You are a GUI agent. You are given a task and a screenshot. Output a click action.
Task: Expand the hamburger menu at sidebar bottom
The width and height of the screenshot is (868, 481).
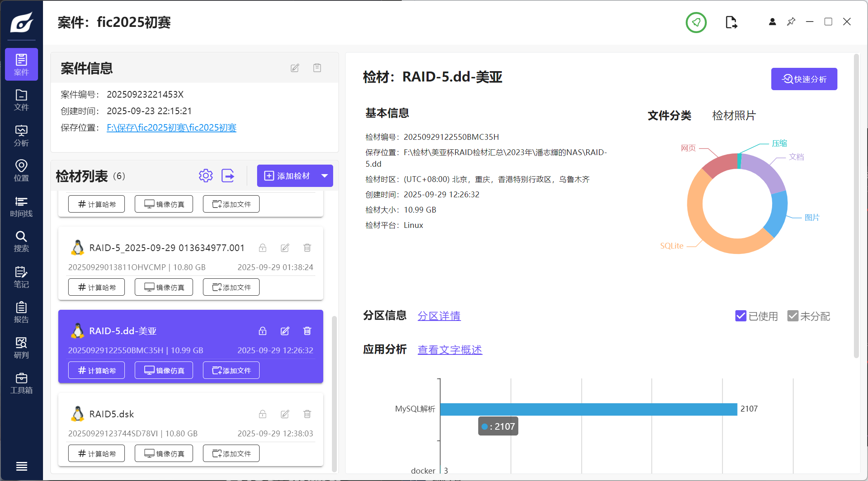[x=21, y=466]
